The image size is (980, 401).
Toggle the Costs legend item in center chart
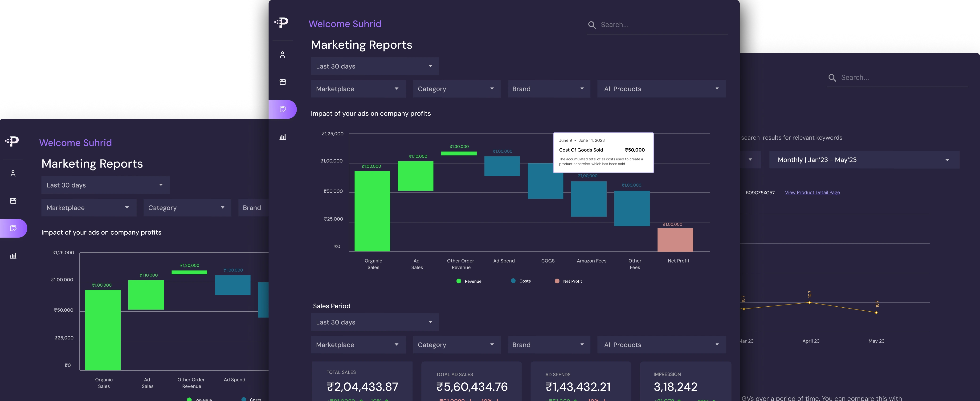click(x=521, y=281)
